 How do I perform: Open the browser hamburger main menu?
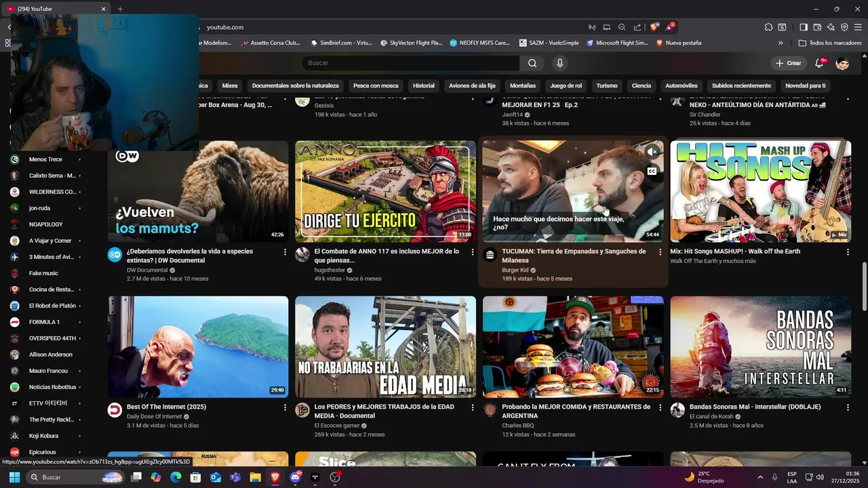[859, 27]
